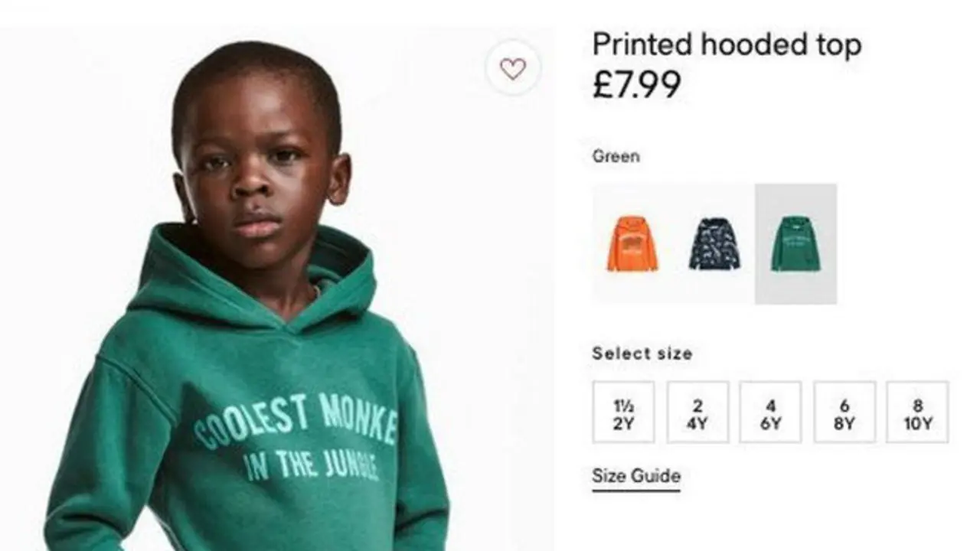The image size is (980, 551).
Task: Select the orange hoodie color option
Action: pos(632,244)
